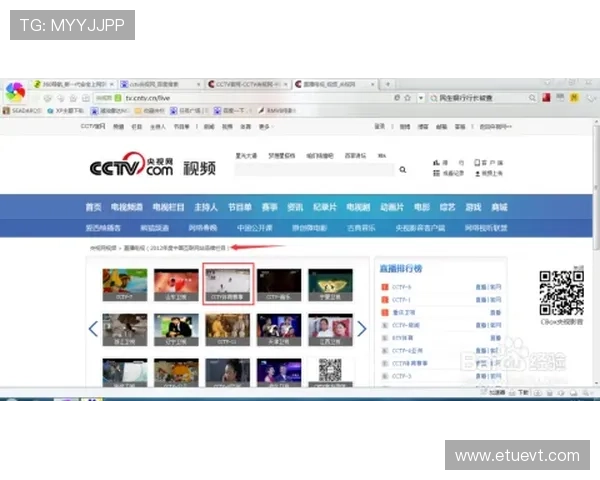Click the magnifier icon beside the CCTV search box

point(403,170)
